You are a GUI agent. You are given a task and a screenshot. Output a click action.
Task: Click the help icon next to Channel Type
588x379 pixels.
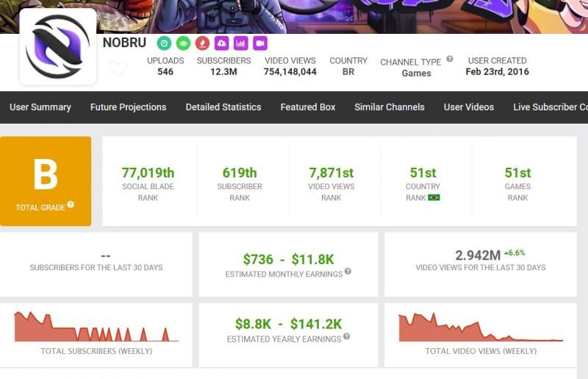pos(449,60)
